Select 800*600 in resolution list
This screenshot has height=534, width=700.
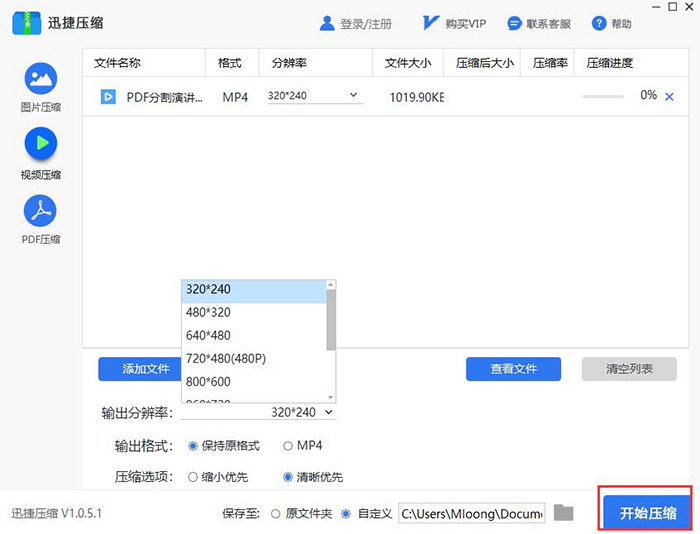point(254,382)
